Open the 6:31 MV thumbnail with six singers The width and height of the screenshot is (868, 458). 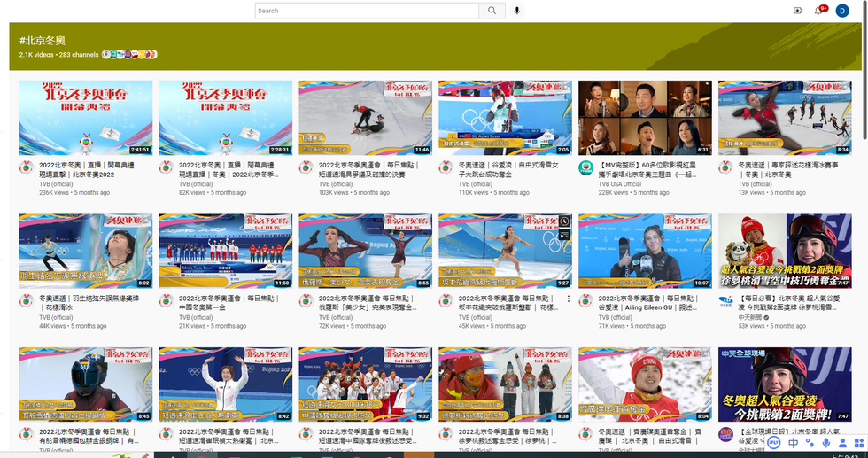tap(646, 118)
